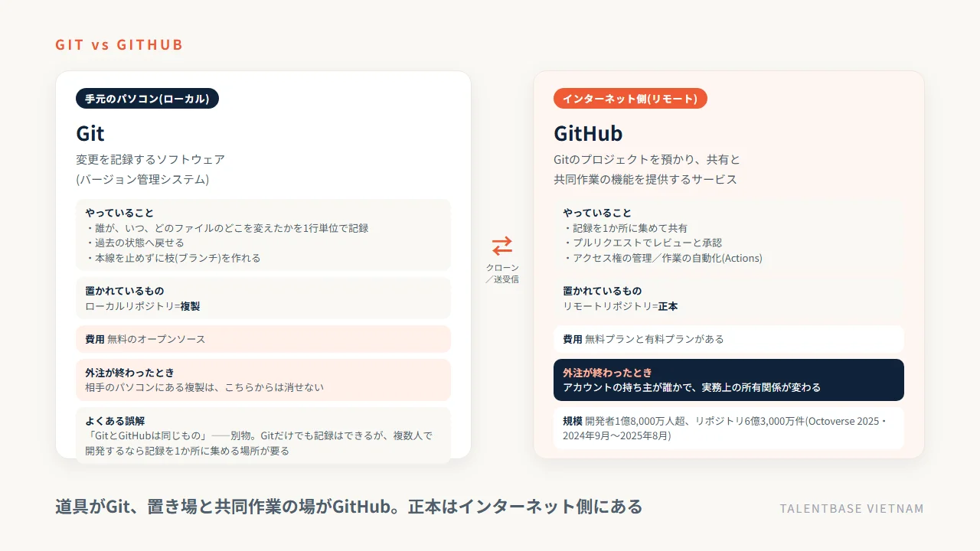The height and width of the screenshot is (551, 980).
Task: Click the 手元のパソコン(ローカル) badge
Action: [147, 99]
